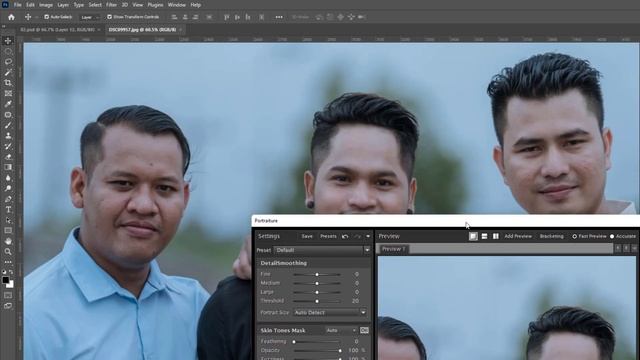Select the Fast Preview radio button

coord(574,236)
